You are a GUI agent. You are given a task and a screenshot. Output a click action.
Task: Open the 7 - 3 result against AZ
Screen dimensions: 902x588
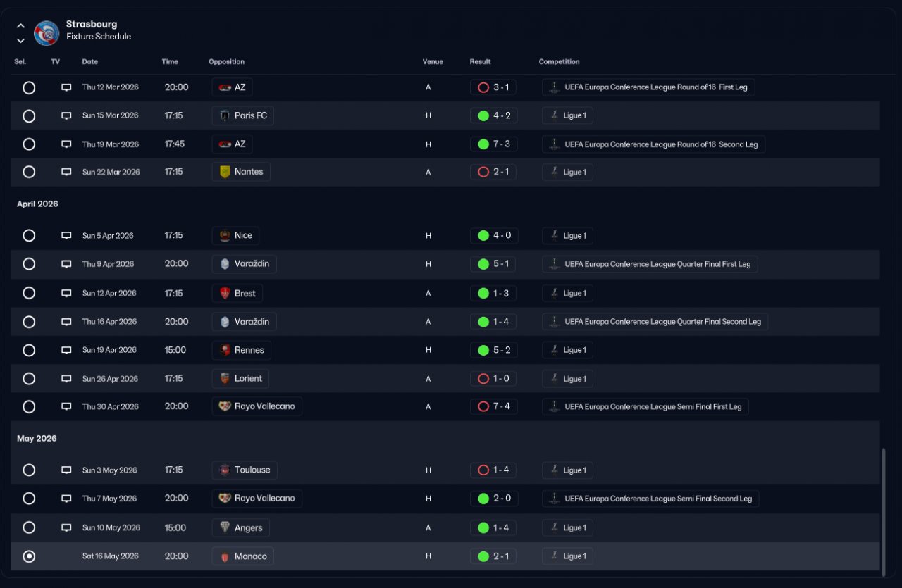(493, 144)
